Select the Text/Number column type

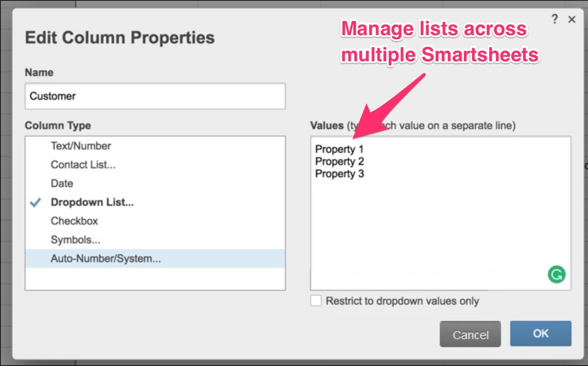(x=81, y=146)
